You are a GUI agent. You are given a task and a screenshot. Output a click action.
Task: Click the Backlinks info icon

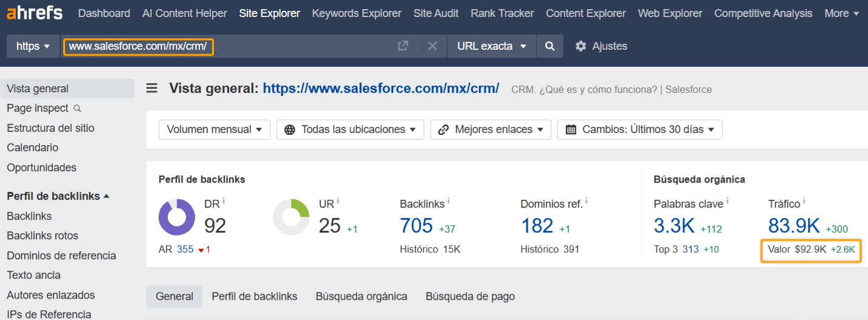(x=449, y=201)
